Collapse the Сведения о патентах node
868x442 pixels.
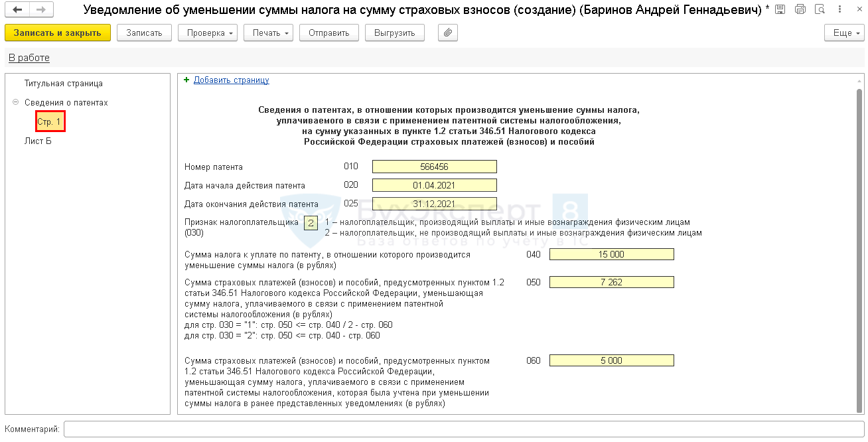click(x=15, y=102)
